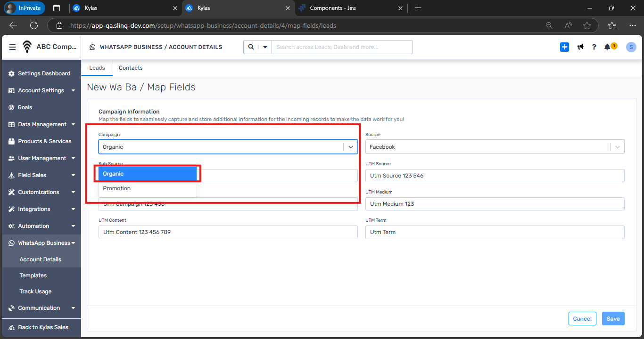This screenshot has width=644, height=339.
Task: Open Track Usage sidebar item
Action: point(35,291)
